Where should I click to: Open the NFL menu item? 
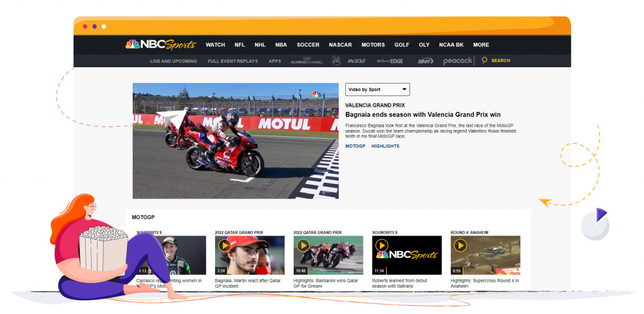240,45
